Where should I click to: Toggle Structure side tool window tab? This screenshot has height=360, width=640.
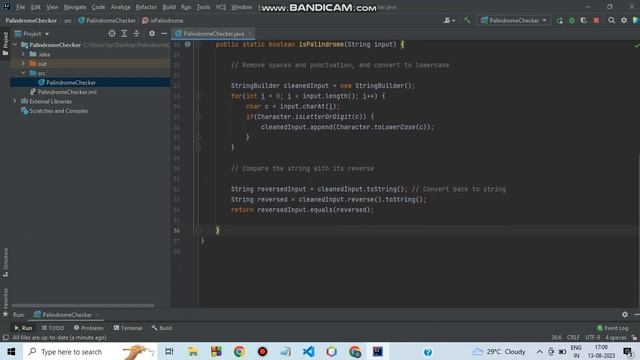pyautogui.click(x=5, y=262)
